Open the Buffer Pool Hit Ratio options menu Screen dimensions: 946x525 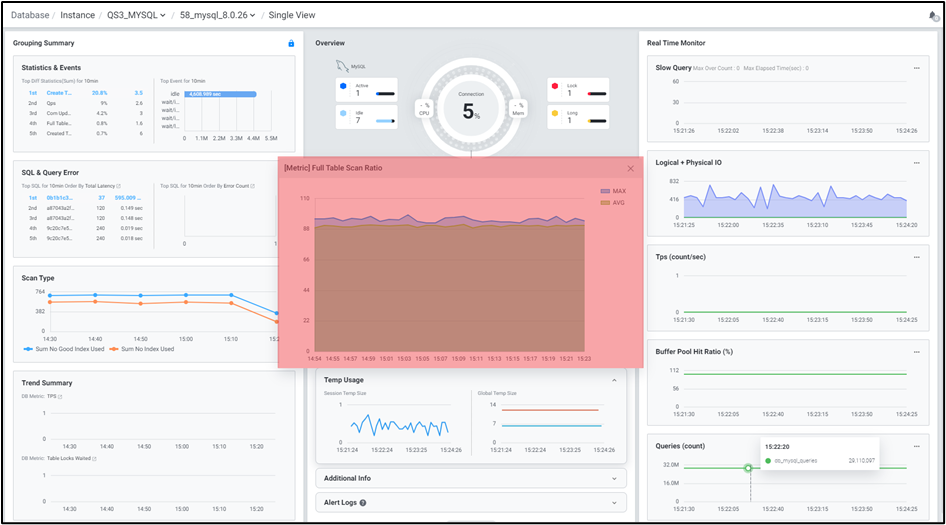point(916,352)
